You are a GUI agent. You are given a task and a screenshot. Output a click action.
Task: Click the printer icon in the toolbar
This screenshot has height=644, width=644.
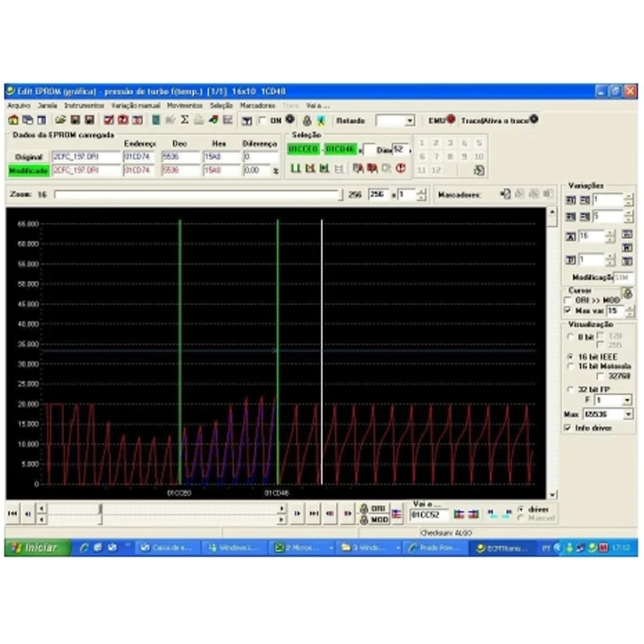[x=199, y=120]
